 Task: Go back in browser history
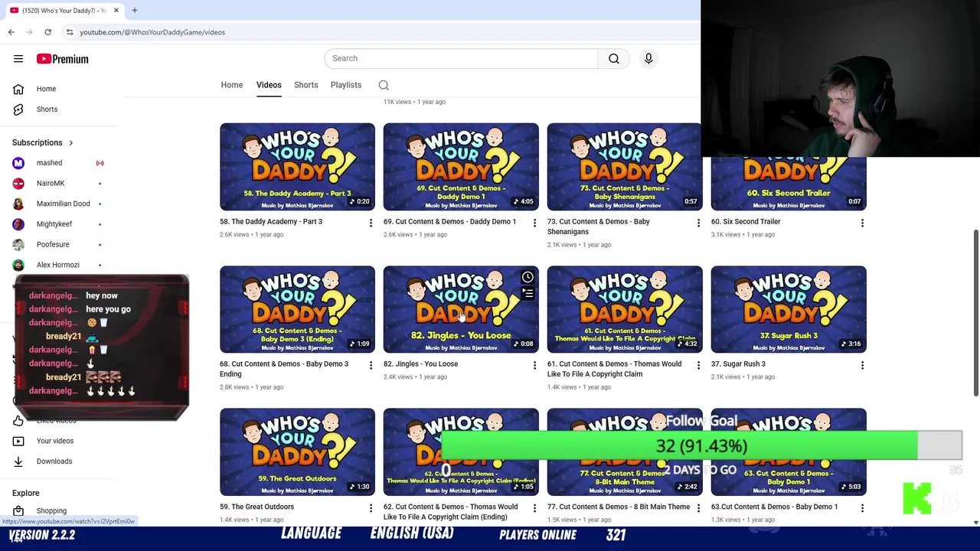tap(11, 32)
